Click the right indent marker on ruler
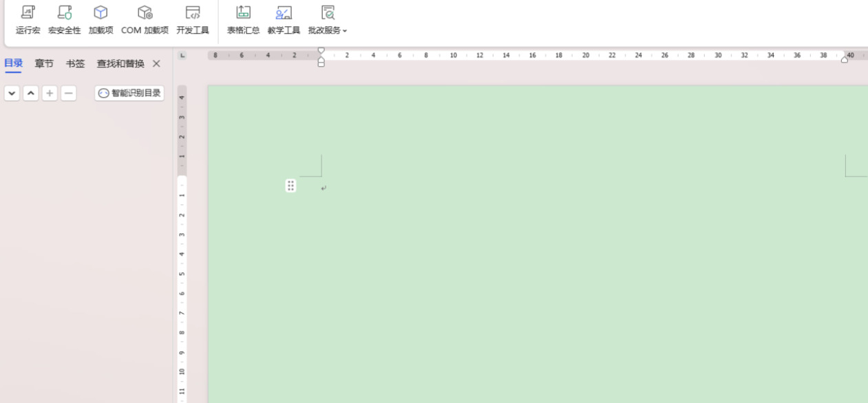868x403 pixels. tap(845, 60)
